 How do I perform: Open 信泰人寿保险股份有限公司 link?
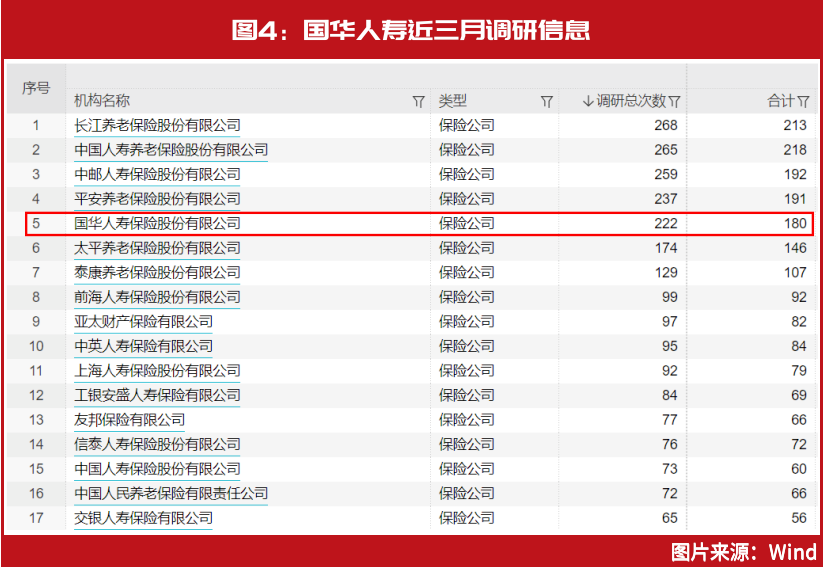click(157, 445)
